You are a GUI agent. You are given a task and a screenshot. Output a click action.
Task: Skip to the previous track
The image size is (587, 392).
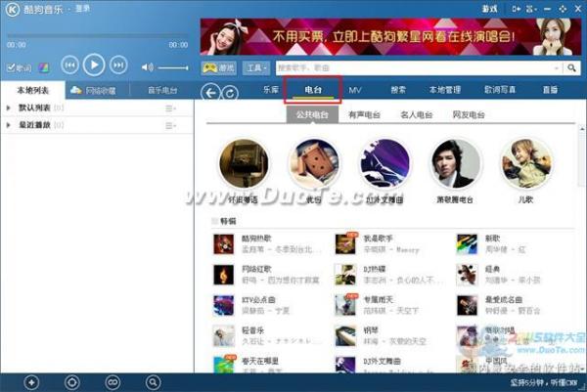point(70,65)
